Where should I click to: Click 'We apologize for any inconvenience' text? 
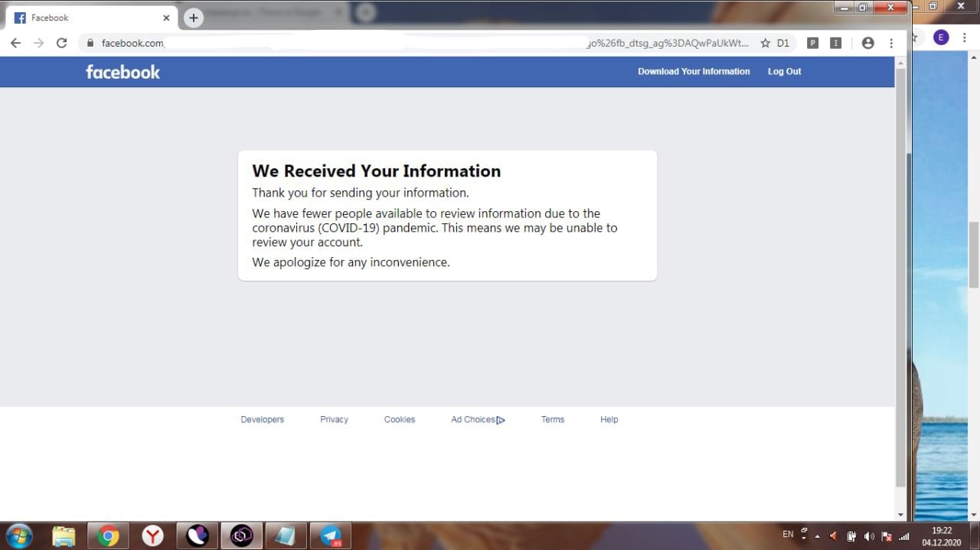(x=351, y=262)
